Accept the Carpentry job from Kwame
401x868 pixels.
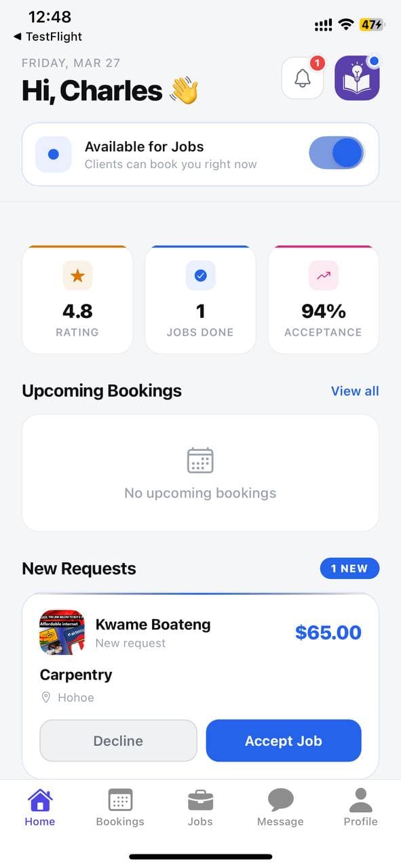click(x=284, y=741)
